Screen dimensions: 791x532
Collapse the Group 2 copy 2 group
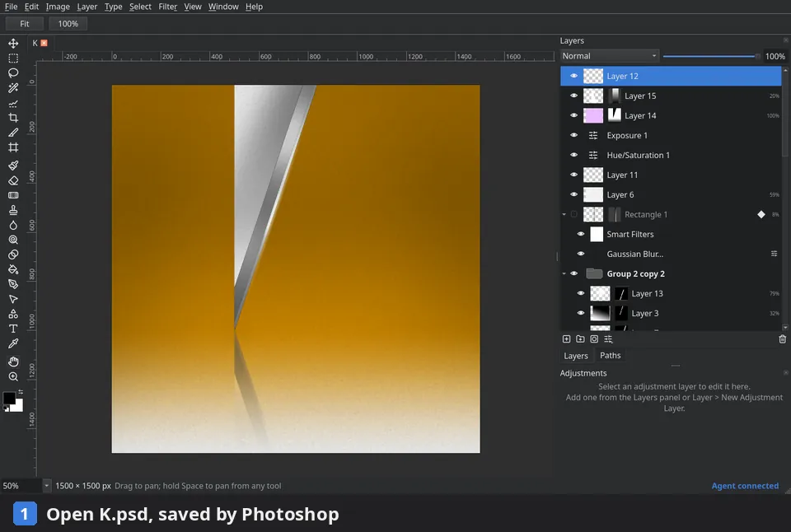point(564,273)
